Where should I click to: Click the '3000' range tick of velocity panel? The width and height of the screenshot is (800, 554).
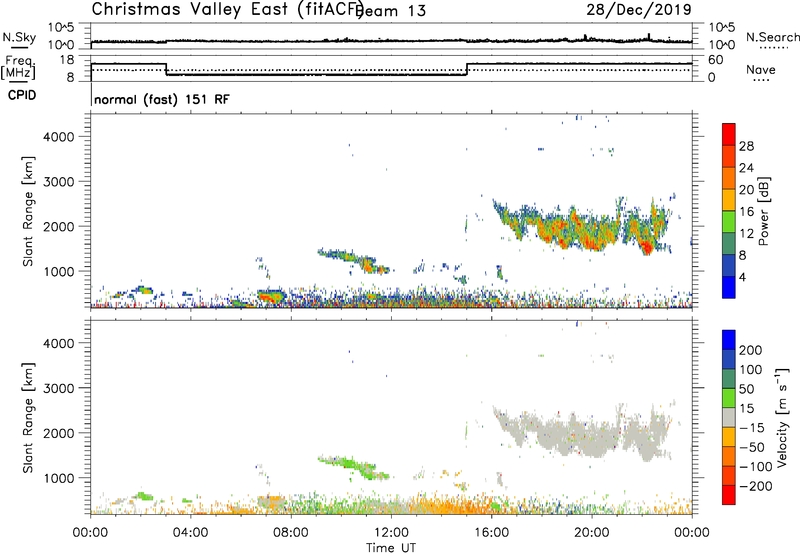point(59,388)
